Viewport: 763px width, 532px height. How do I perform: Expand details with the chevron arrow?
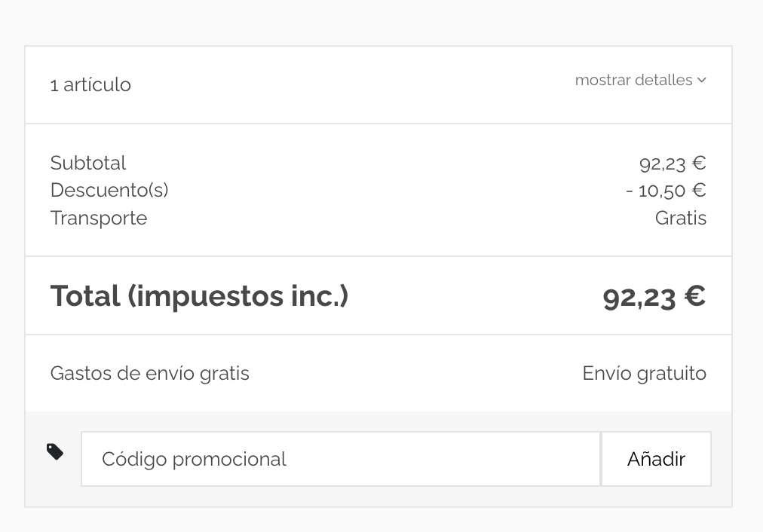[702, 80]
